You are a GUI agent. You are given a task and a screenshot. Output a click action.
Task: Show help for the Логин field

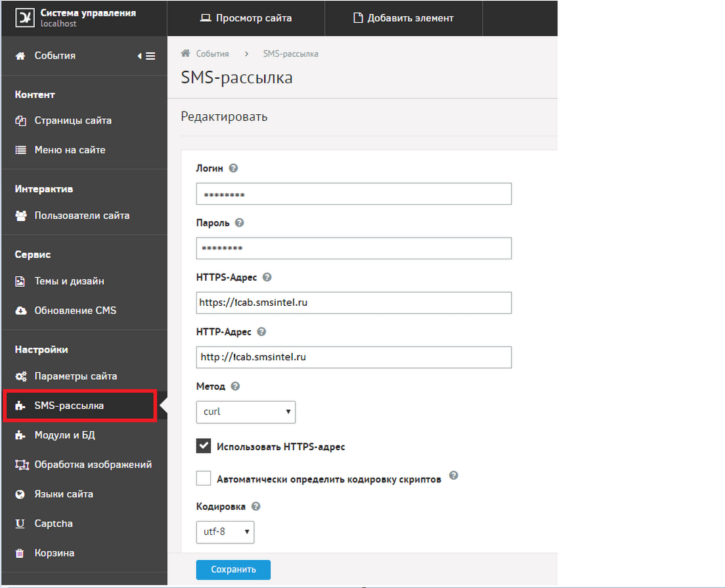(x=234, y=168)
